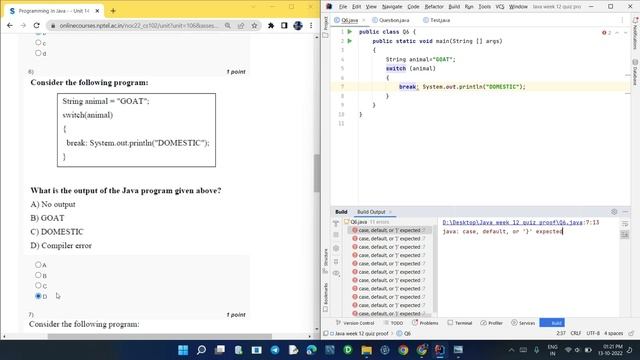This screenshot has width=640, height=360.
Task: Select first 'case, default' error row
Action: pyautogui.click(x=388, y=230)
